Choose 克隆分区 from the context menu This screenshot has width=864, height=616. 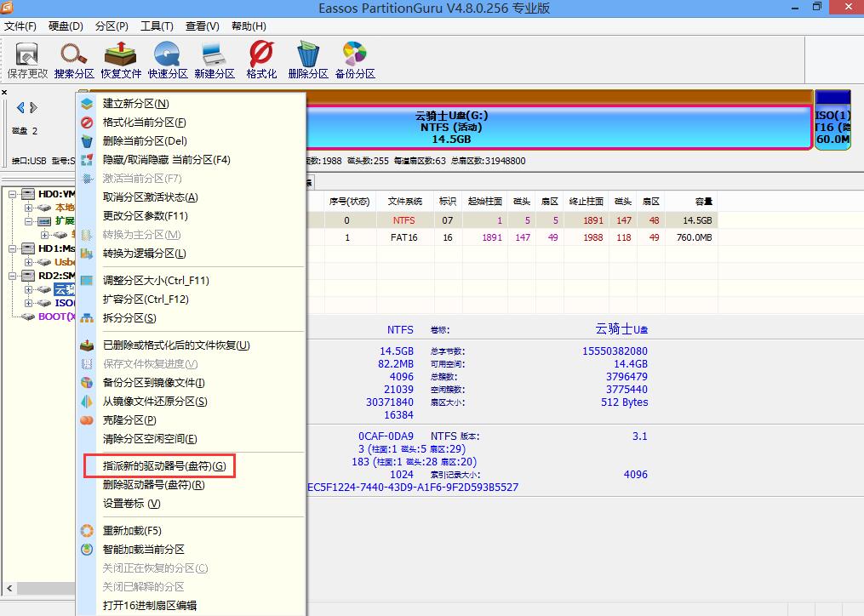tap(128, 420)
